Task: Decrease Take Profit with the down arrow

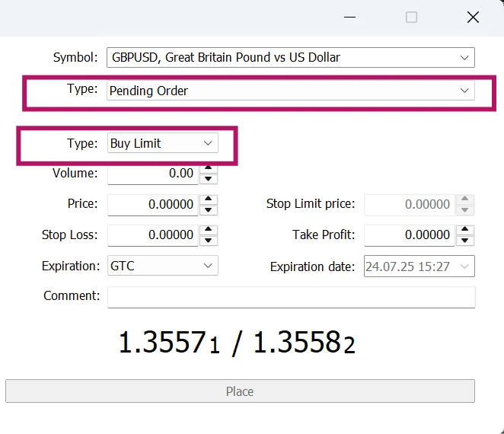Action: click(x=464, y=241)
